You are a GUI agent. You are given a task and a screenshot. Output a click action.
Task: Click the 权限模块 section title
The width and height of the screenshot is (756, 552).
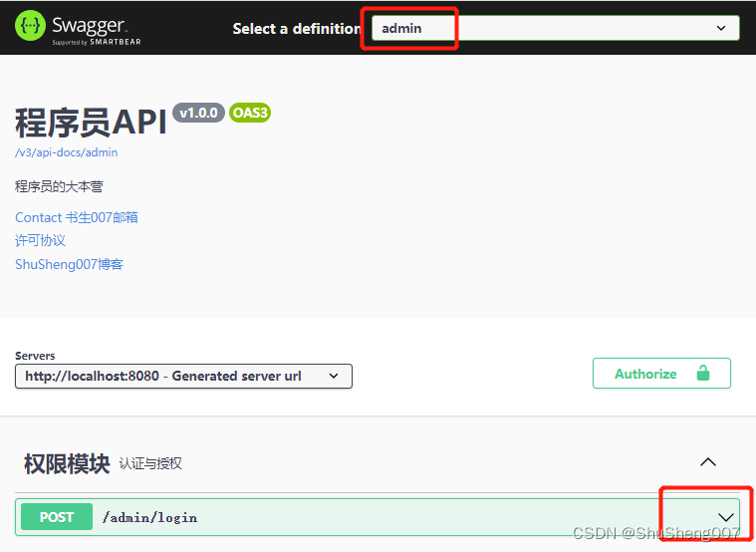point(67,463)
